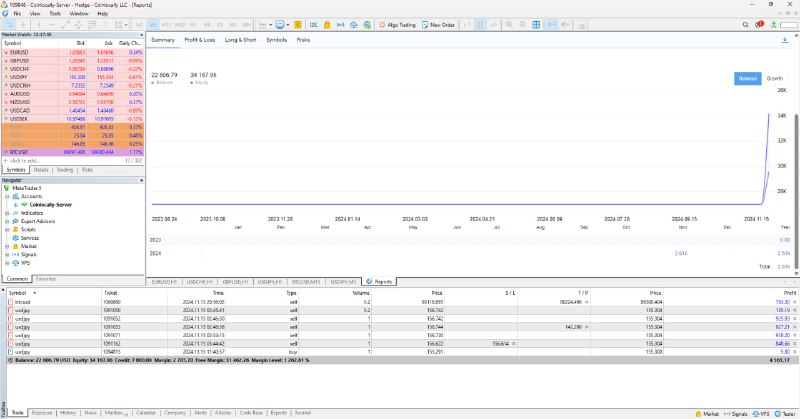Open Tester in the bottom status bar

click(x=785, y=414)
